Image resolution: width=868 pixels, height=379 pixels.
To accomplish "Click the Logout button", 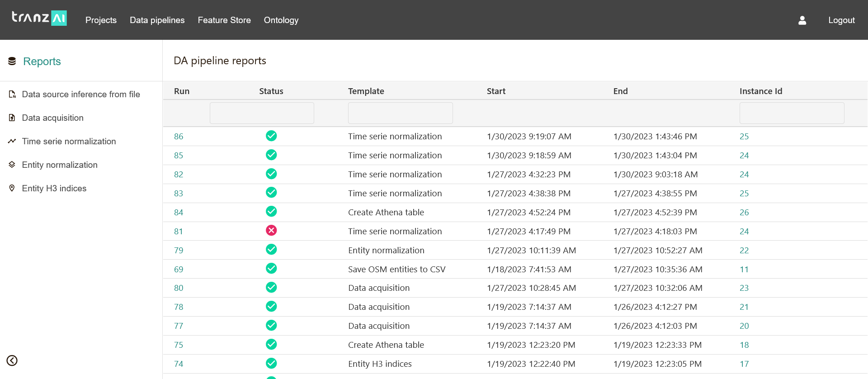I will 841,20.
